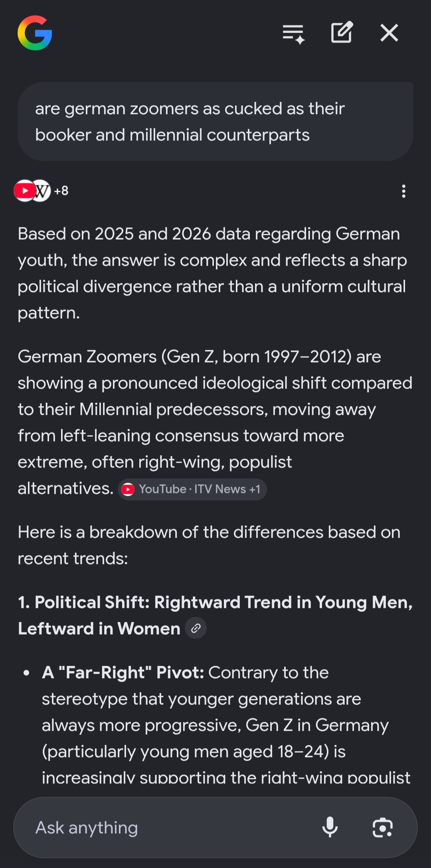Image resolution: width=431 pixels, height=868 pixels.
Task: Tap the YouTube icon inside citation chip
Action: pos(128,489)
